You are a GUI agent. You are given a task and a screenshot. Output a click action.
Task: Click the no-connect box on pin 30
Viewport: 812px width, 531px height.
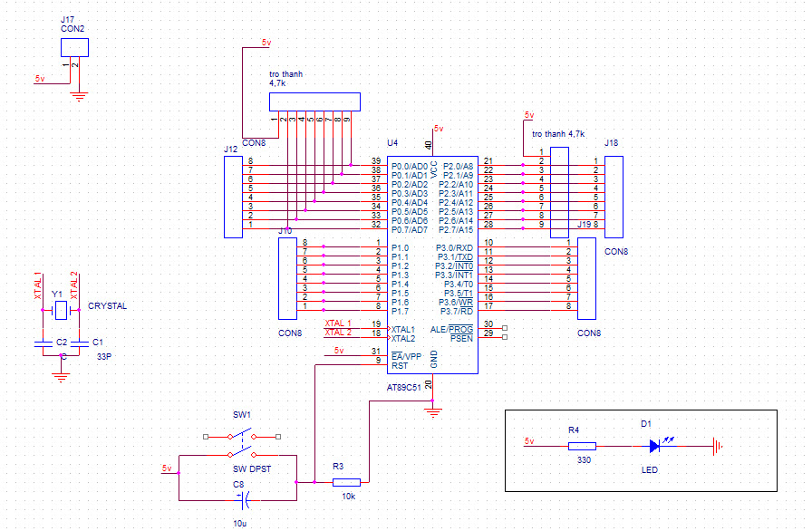[x=505, y=328]
